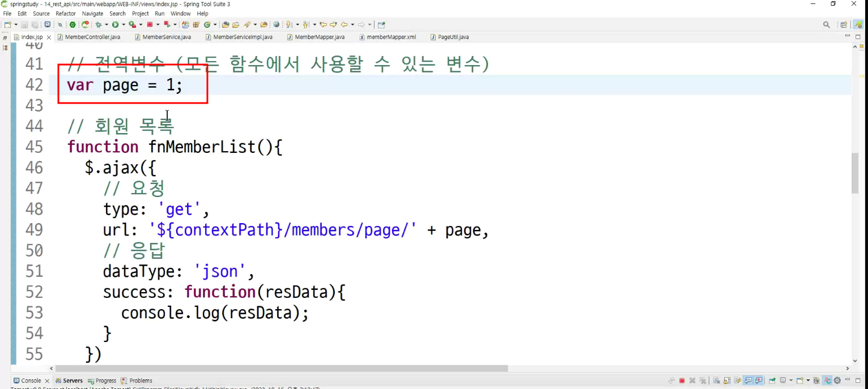
Task: Toggle Show Console on Standard Out
Action: point(748,381)
